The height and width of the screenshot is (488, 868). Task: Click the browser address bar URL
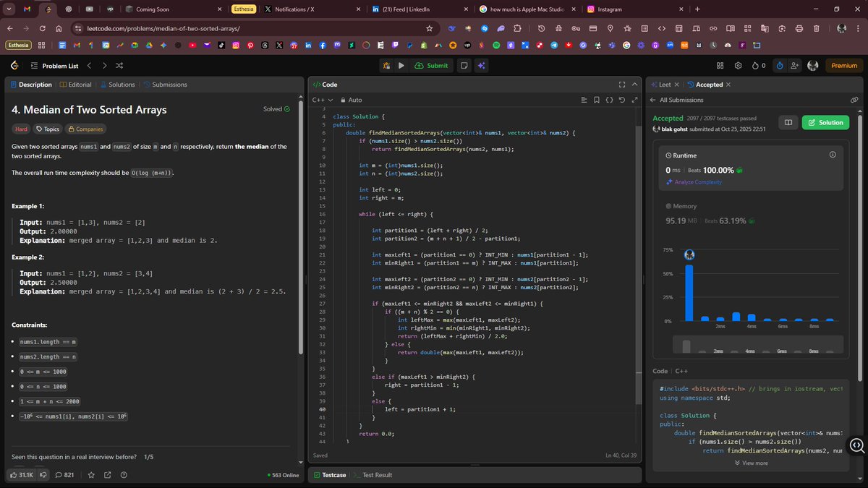click(x=164, y=28)
